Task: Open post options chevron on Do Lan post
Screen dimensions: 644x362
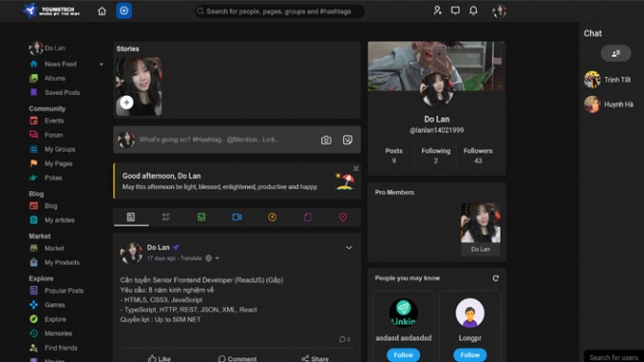Action: point(349,248)
